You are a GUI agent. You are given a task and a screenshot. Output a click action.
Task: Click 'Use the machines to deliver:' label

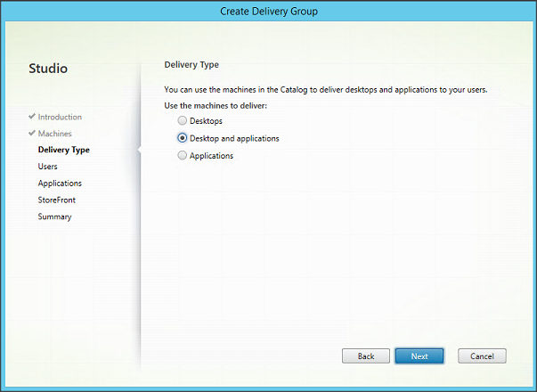click(216, 105)
